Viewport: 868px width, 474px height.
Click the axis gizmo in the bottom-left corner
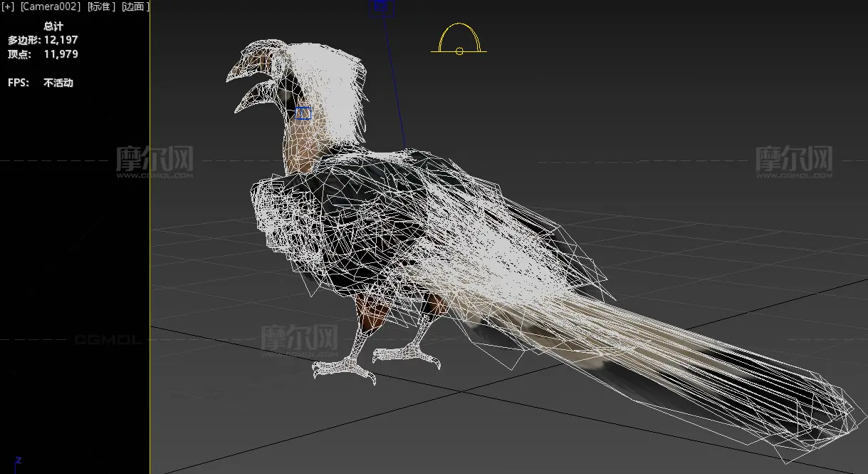pyautogui.click(x=18, y=462)
